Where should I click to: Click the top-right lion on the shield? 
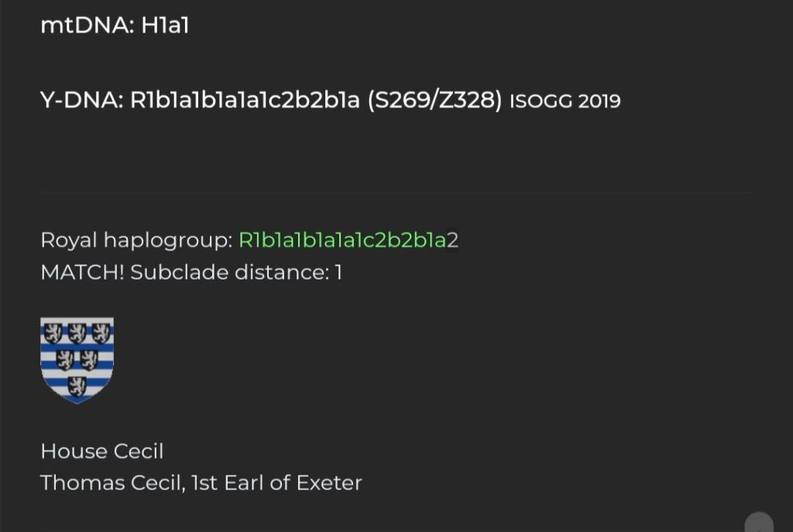coord(101,333)
